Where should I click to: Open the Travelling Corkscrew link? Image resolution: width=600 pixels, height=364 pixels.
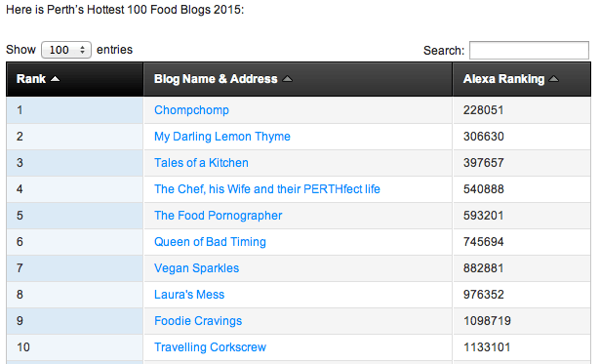[x=210, y=347]
